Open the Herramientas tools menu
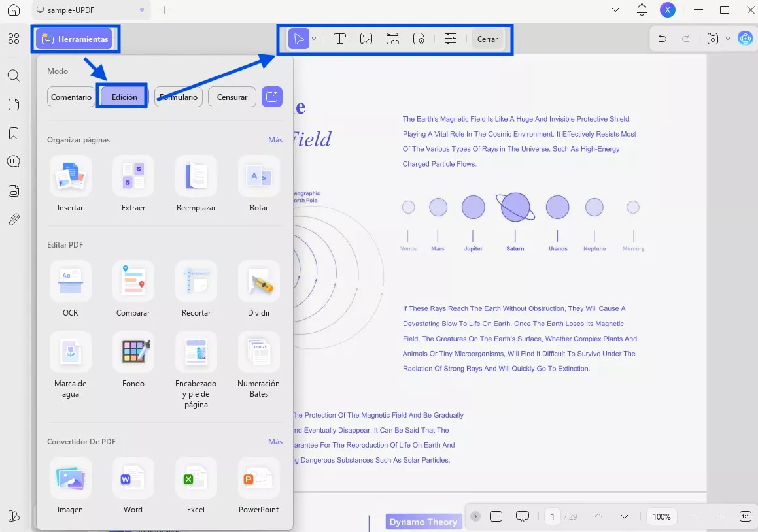 (75, 39)
